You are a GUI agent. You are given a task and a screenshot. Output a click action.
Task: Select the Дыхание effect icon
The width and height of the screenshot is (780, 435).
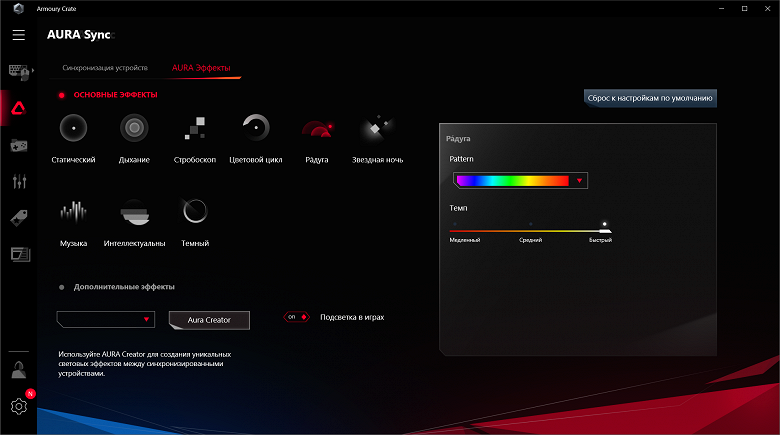[134, 128]
